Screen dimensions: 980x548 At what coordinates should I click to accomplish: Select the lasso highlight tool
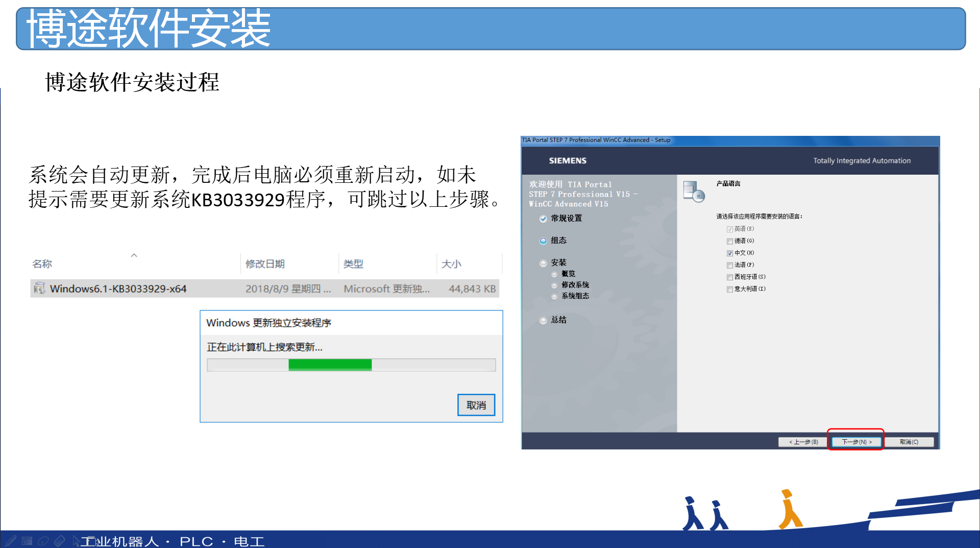pyautogui.click(x=43, y=541)
